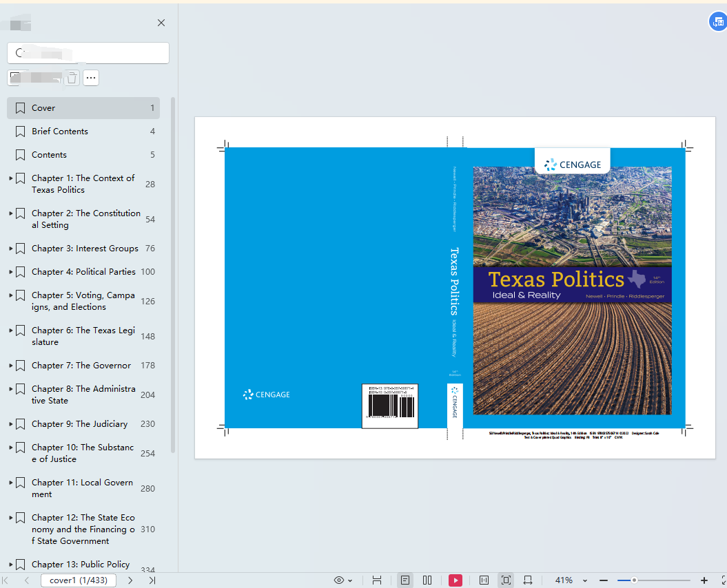Zoom out with the minus button
The image size is (727, 588).
(x=603, y=580)
